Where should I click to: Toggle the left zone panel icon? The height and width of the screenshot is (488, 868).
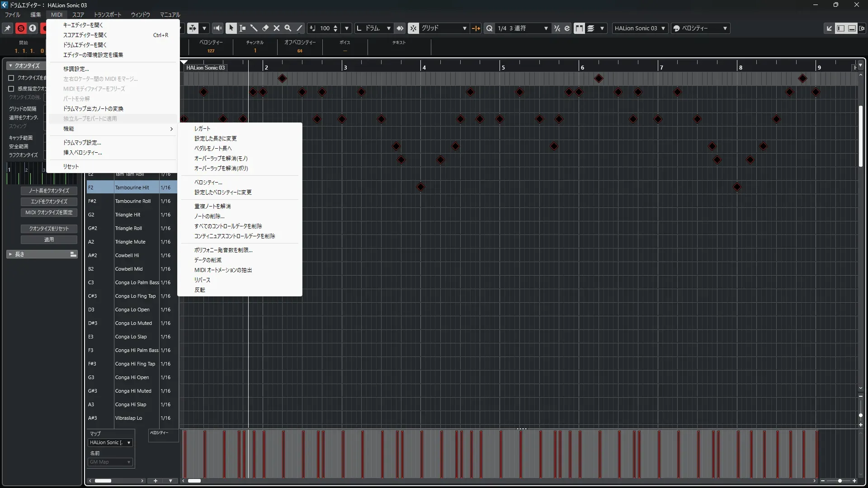[840, 28]
